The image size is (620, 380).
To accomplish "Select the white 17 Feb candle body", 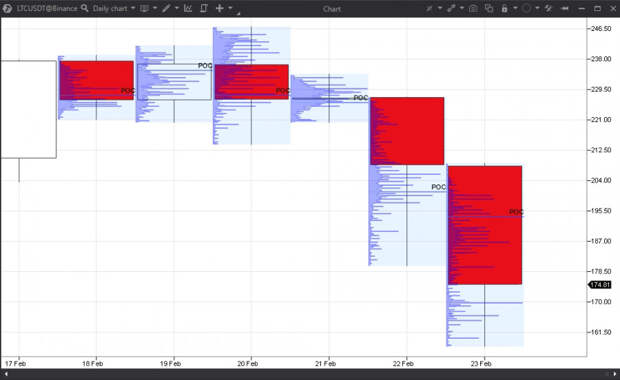I will click(28, 110).
